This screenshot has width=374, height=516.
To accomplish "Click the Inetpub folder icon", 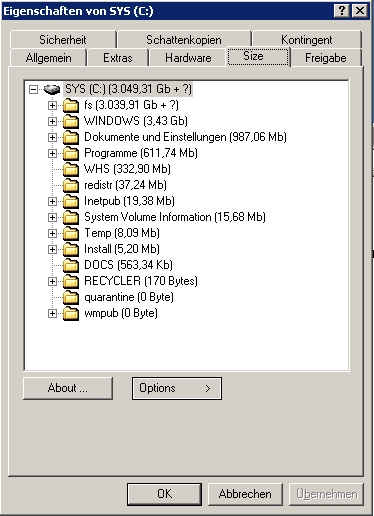I will (x=71, y=201).
